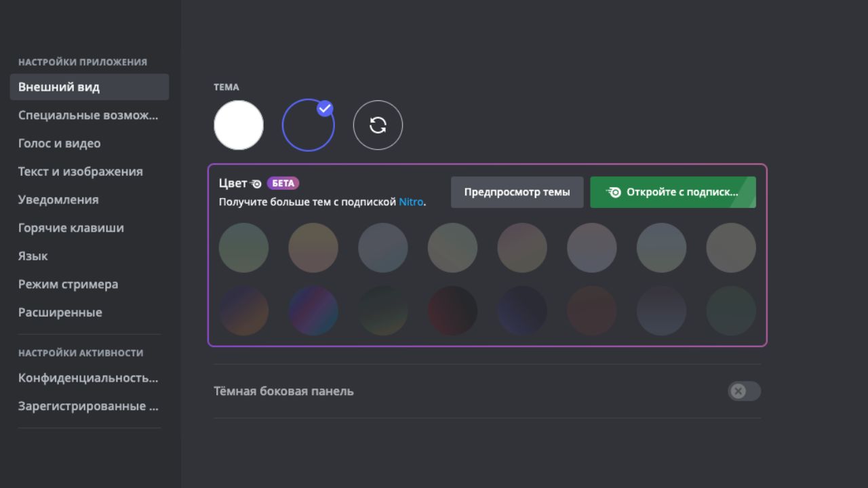Select the first color theme in top row
Screen dimensions: 868x488
point(243,248)
